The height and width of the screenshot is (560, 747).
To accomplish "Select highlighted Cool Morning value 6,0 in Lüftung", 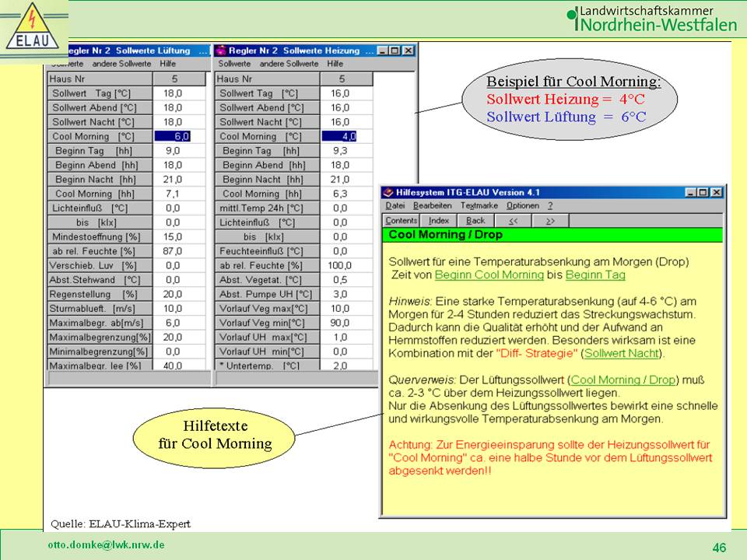I will (172, 136).
